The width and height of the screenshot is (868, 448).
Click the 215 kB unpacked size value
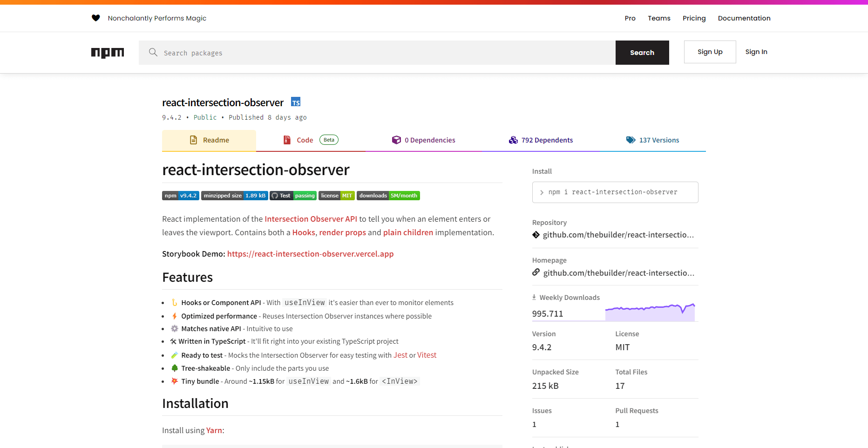tap(545, 386)
